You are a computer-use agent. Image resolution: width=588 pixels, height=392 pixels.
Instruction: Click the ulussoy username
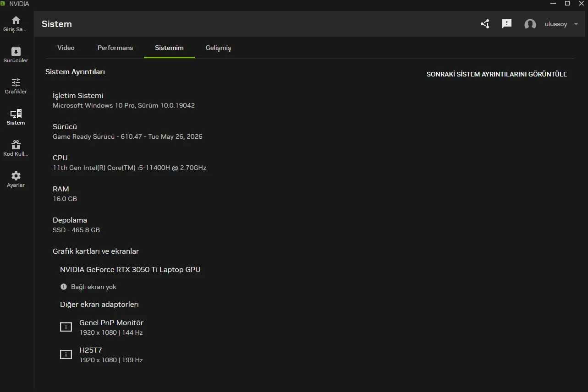(556, 24)
